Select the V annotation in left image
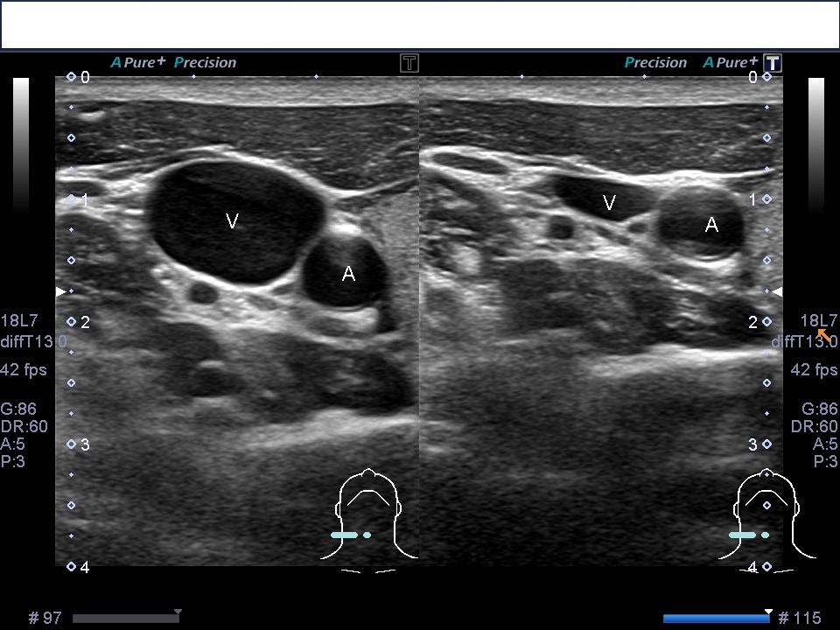Image resolution: width=840 pixels, height=630 pixels. point(232,220)
